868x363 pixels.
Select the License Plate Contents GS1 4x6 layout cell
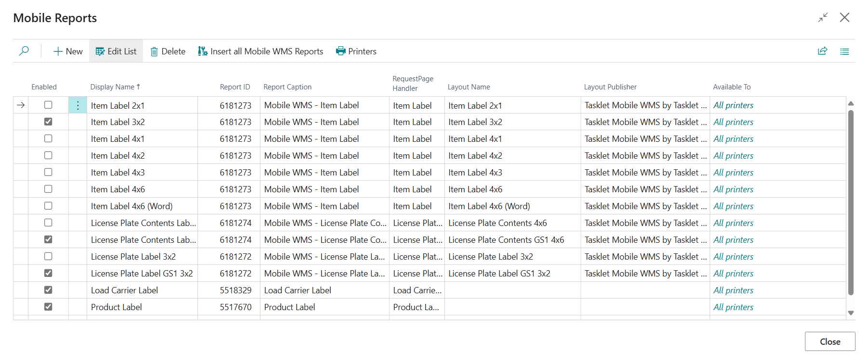point(513,240)
